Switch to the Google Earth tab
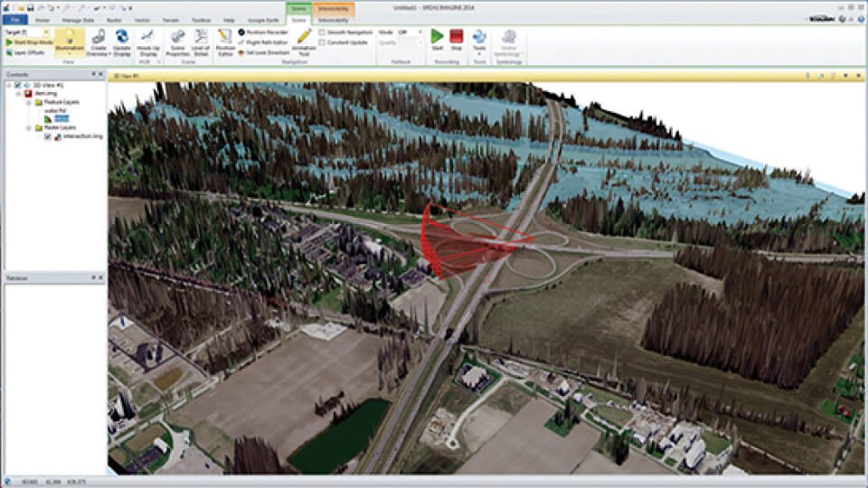 coord(263,20)
